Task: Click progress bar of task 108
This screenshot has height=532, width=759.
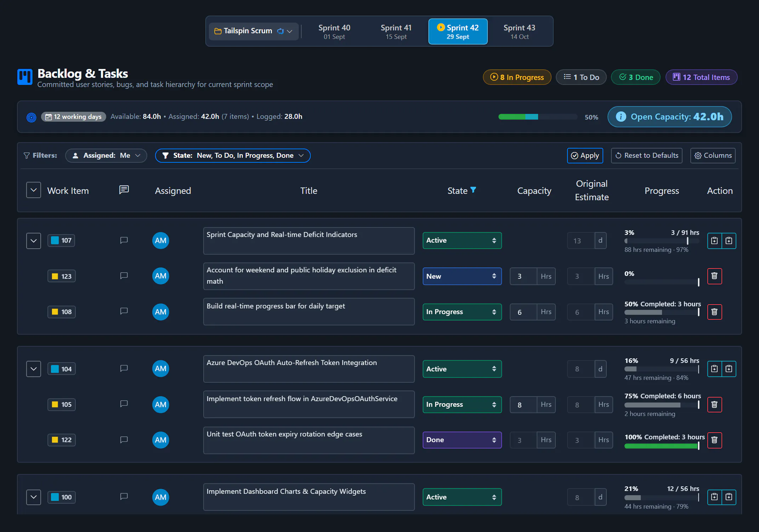Action: coord(662,312)
